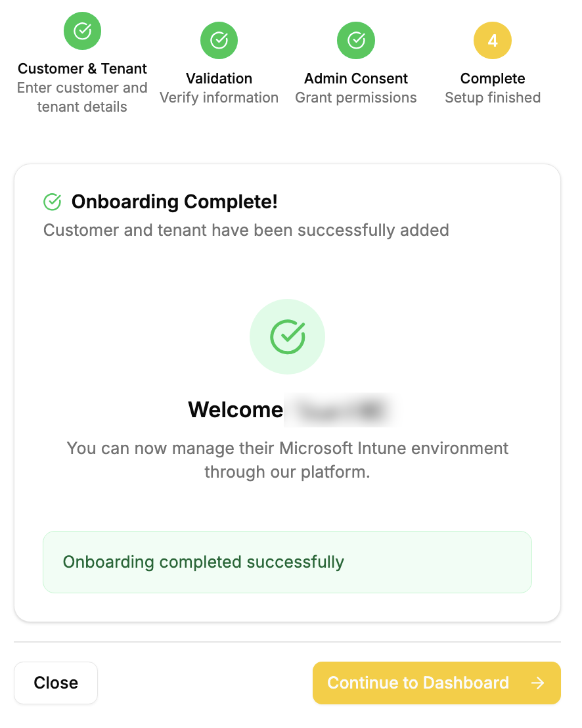Select the Validation step checkmark icon
582x728 pixels.
point(219,40)
